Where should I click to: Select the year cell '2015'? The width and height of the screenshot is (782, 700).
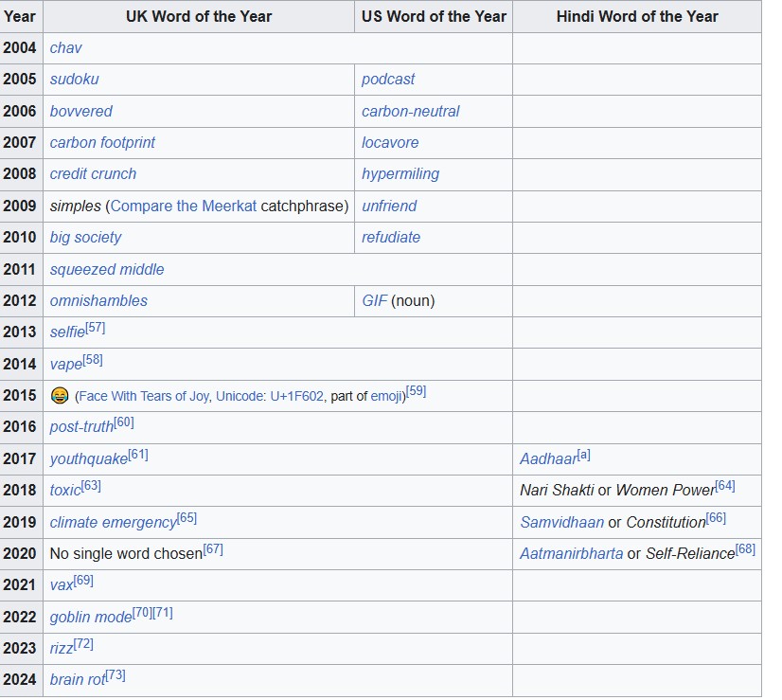tap(20, 396)
